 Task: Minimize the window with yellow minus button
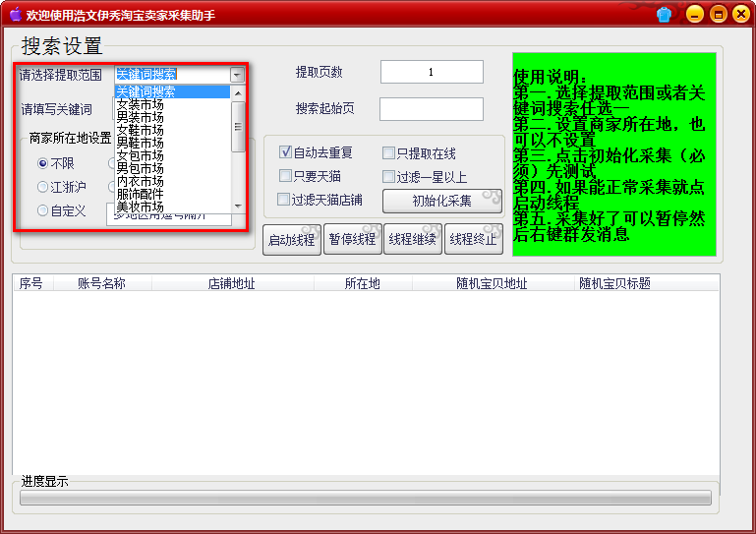695,14
